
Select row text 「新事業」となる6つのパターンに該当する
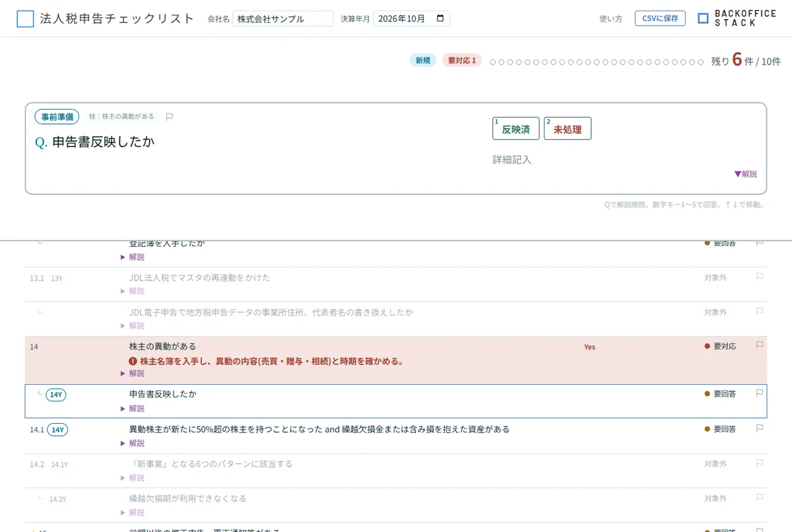[x=211, y=464]
